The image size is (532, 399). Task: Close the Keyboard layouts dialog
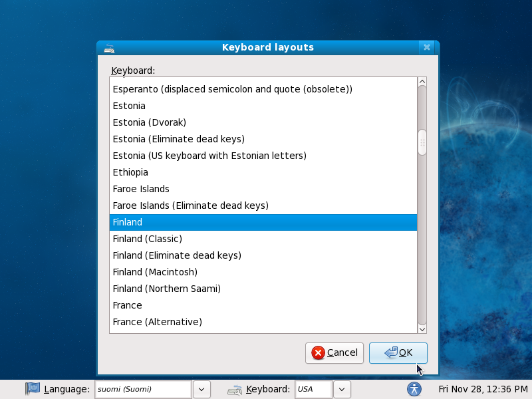click(x=427, y=48)
